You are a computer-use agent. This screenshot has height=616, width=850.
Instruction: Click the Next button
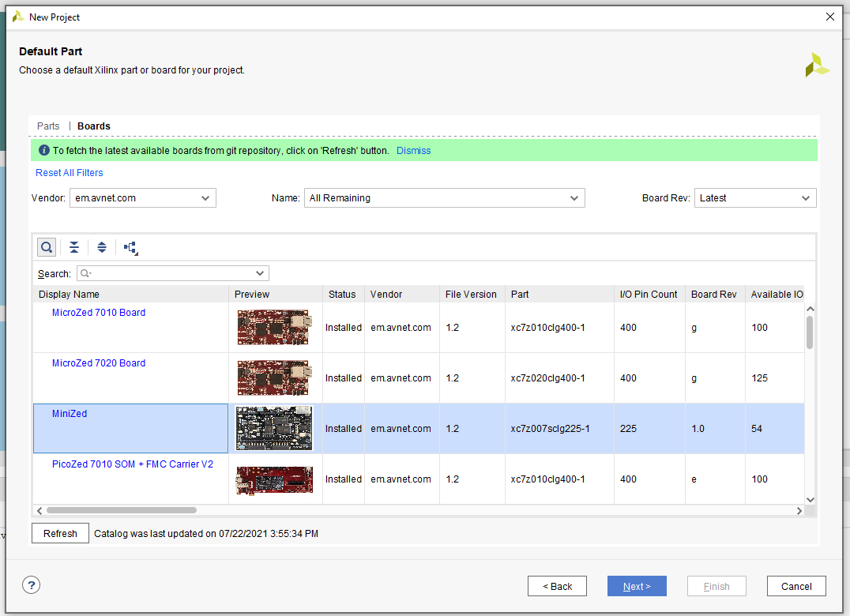(x=637, y=586)
